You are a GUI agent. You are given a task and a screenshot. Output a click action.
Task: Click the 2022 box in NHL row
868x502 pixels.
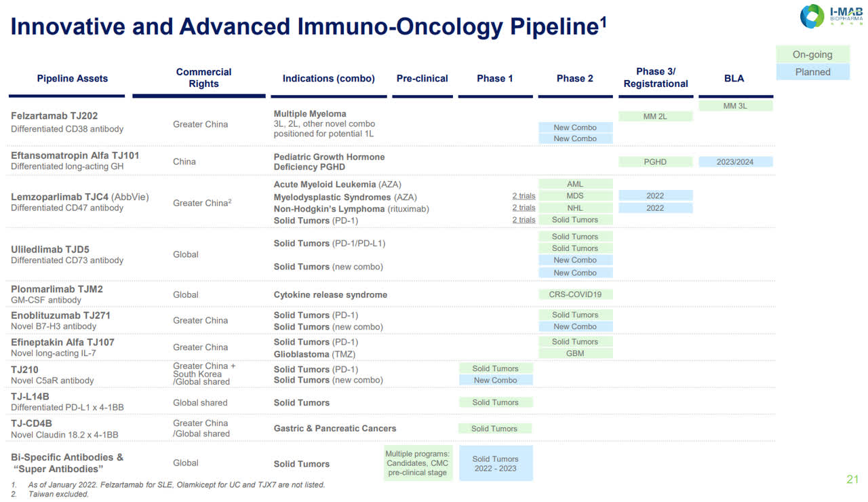(655, 208)
